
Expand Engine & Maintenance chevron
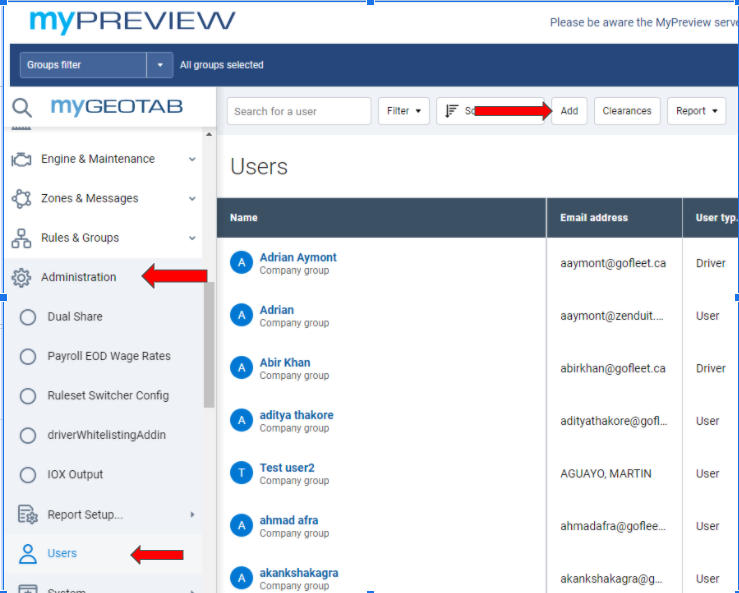[192, 159]
